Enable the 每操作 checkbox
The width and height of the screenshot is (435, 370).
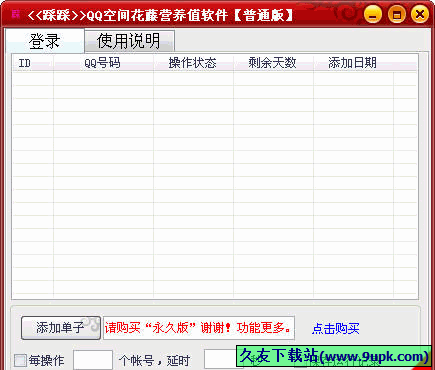tap(20, 361)
